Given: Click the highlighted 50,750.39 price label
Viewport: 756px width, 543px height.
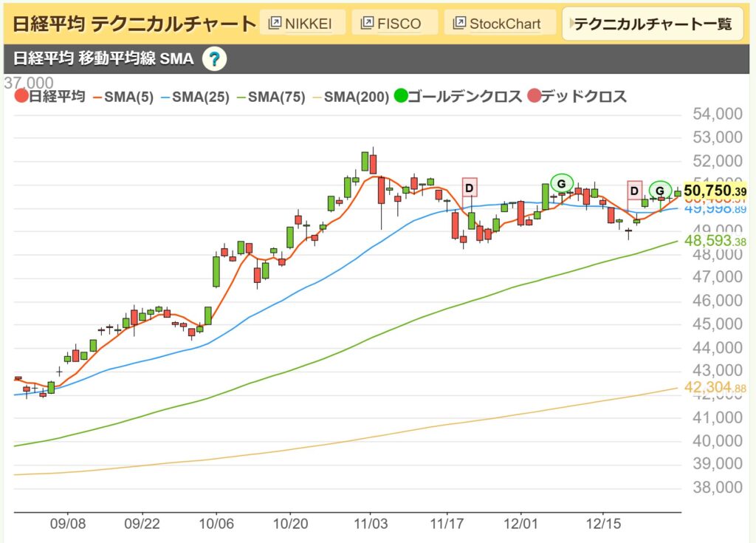Looking at the screenshot, I should pyautogui.click(x=715, y=191).
